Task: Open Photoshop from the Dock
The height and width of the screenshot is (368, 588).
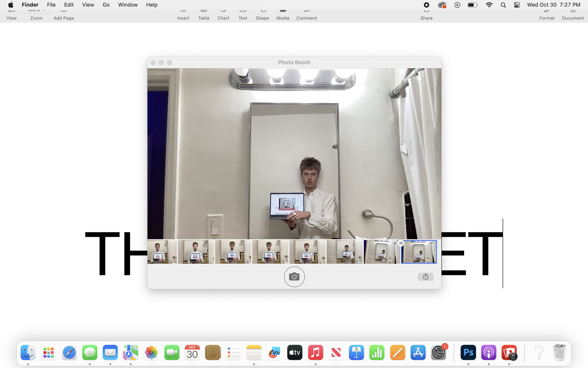Action: click(468, 353)
